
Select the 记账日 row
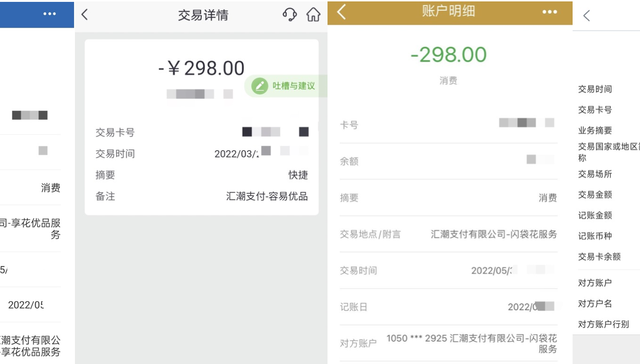448,307
